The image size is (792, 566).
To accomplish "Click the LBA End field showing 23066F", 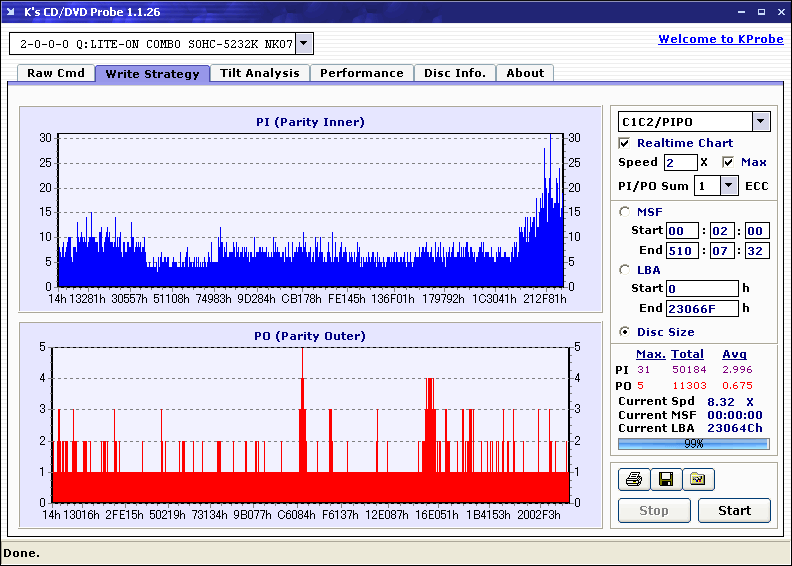I will [702, 308].
